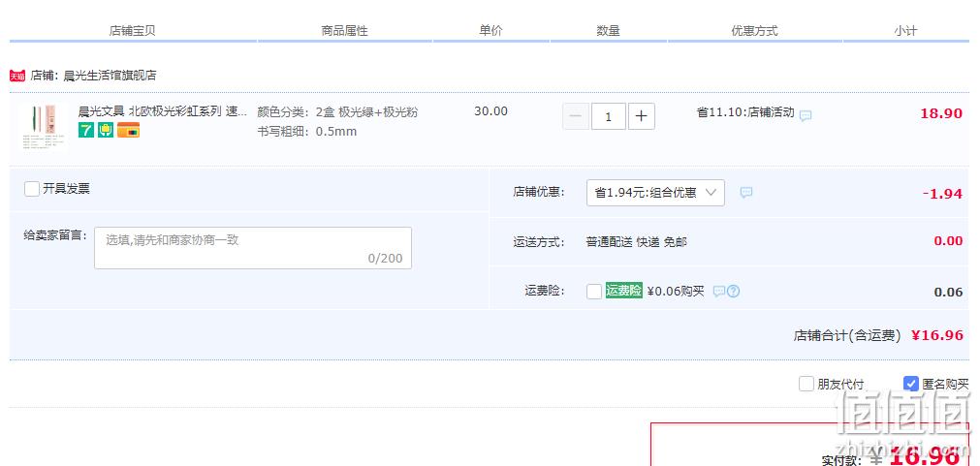Click the discount amount -1.94
This screenshot has height=466, width=980.
coord(942,194)
